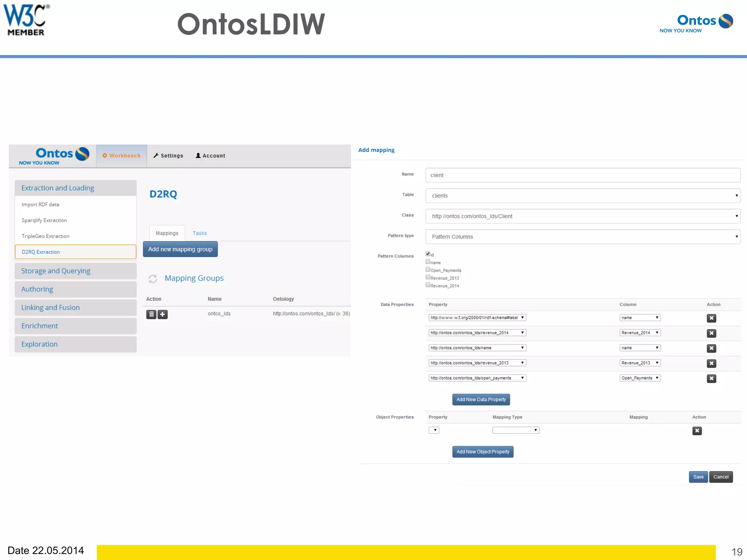Image resolution: width=747 pixels, height=560 pixels.
Task: Open Import RDF data
Action: 40,205
